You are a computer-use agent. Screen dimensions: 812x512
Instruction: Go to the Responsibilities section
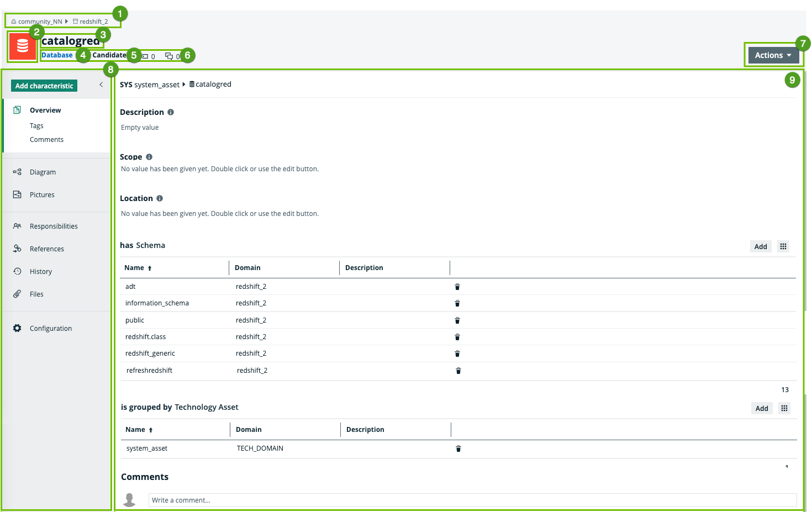(x=53, y=226)
